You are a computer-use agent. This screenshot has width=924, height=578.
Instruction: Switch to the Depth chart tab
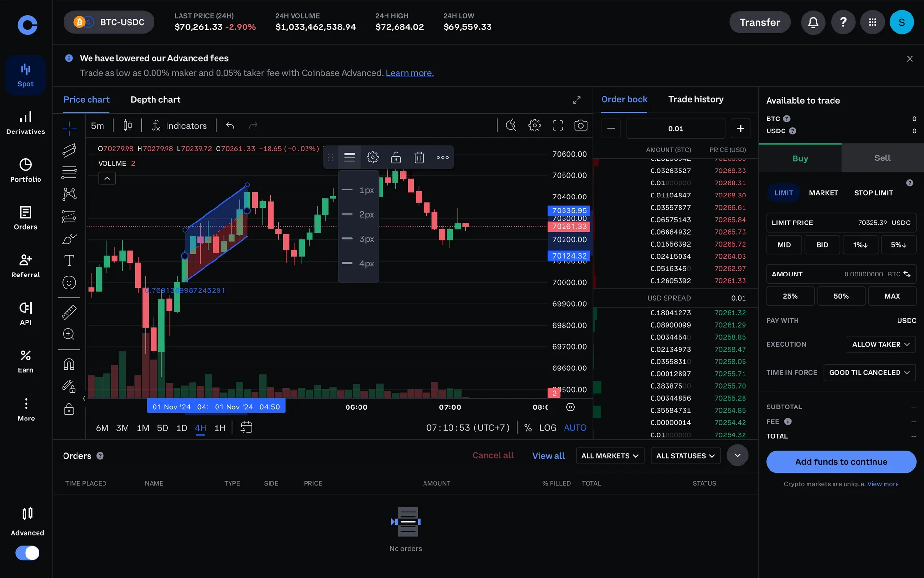pyautogui.click(x=155, y=100)
